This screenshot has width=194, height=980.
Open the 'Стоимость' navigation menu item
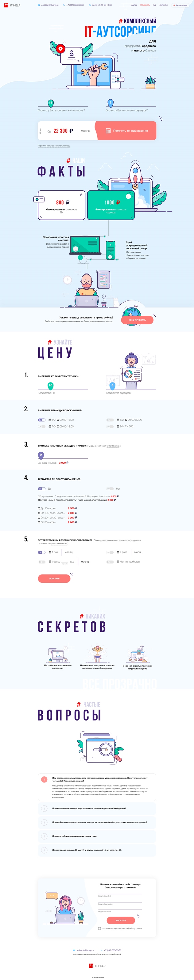pyautogui.click(x=145, y=5)
